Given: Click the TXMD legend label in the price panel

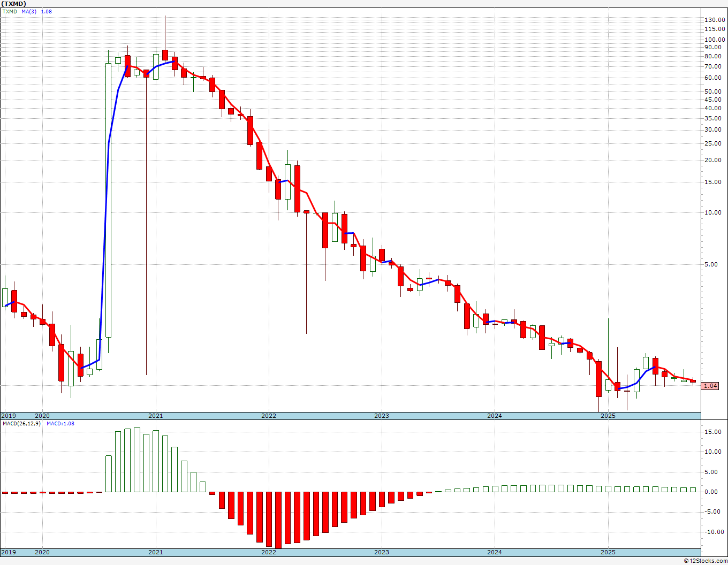Looking at the screenshot, I should [x=10, y=11].
